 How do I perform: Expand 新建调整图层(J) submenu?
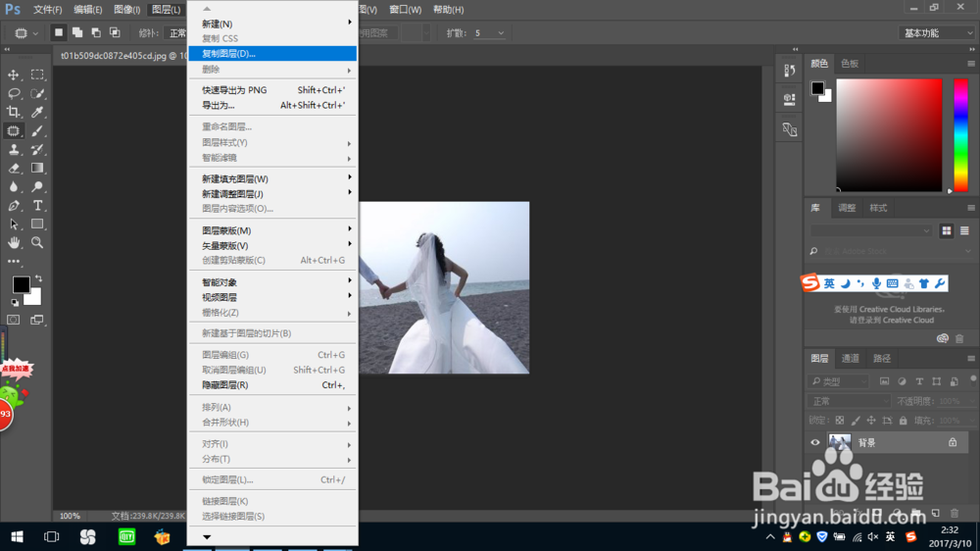point(272,194)
